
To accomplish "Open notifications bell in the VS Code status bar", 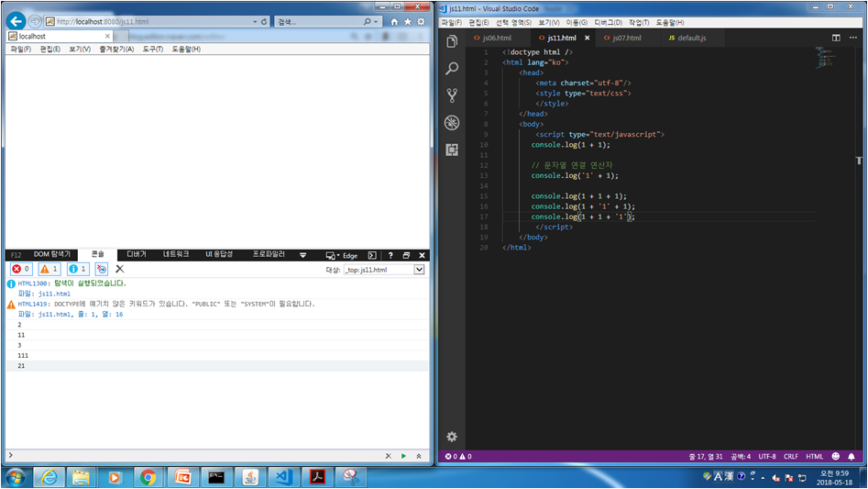I will (x=852, y=456).
